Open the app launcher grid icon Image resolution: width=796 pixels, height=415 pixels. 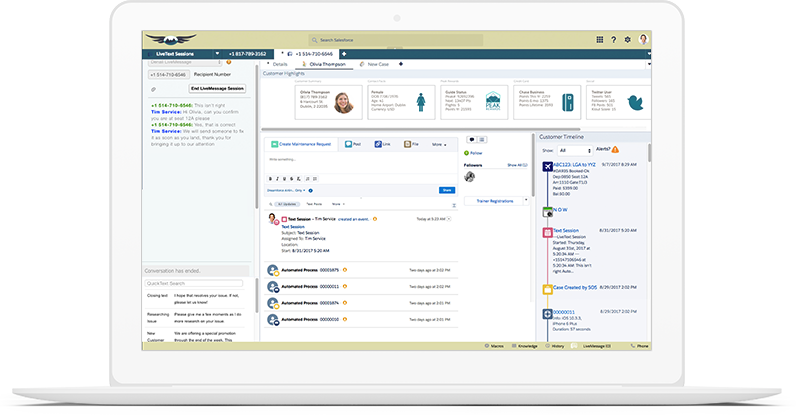point(599,40)
